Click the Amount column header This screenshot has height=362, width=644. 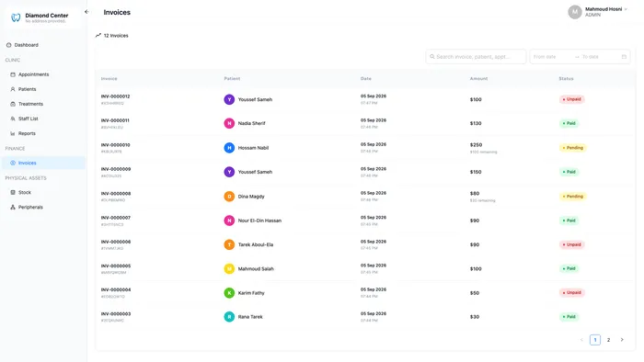click(479, 79)
